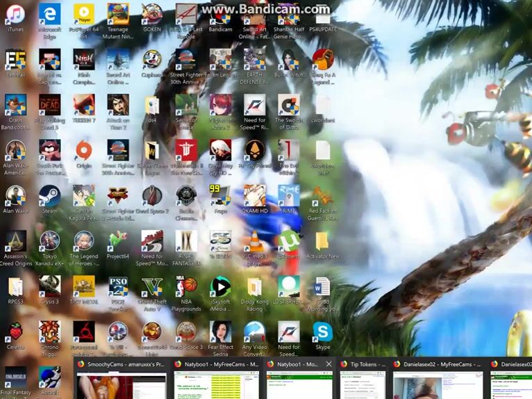Select the Cuphead desktop icon
This screenshot has height=399, width=532.
pos(151,60)
